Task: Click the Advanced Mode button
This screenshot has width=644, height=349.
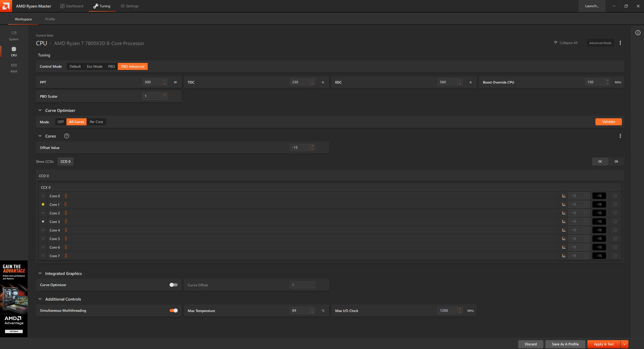Action: [x=600, y=43]
